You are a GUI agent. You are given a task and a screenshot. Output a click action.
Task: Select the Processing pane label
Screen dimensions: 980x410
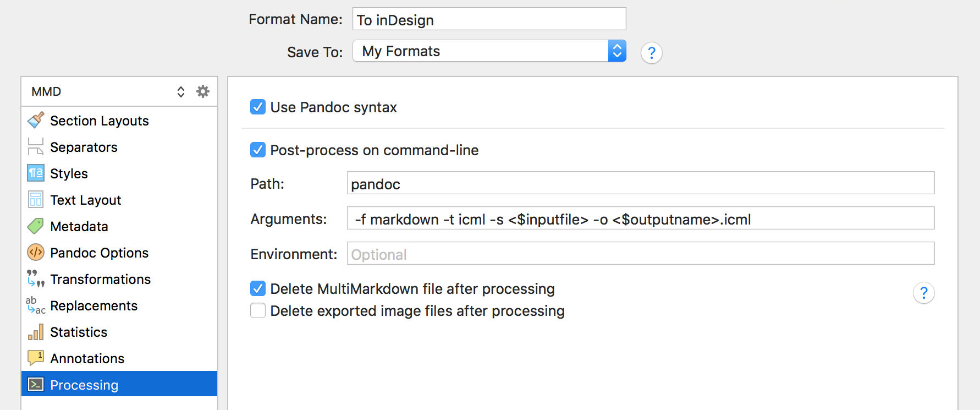tap(84, 385)
